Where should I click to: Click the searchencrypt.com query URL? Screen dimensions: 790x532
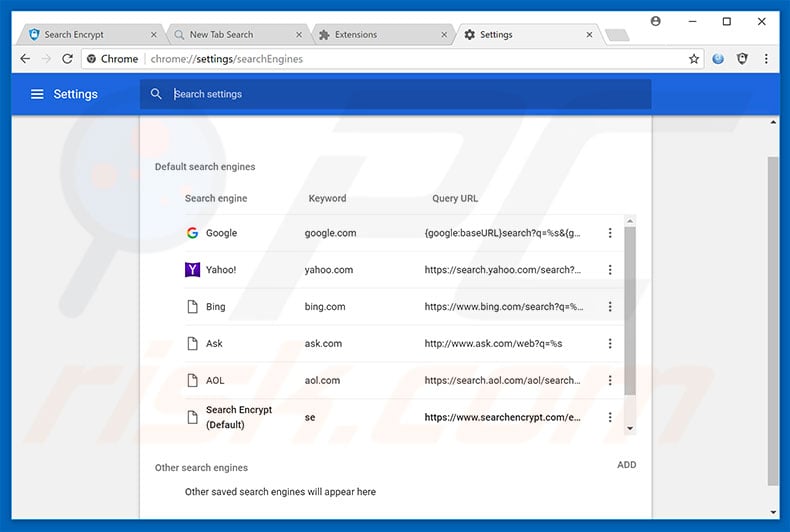coord(502,417)
